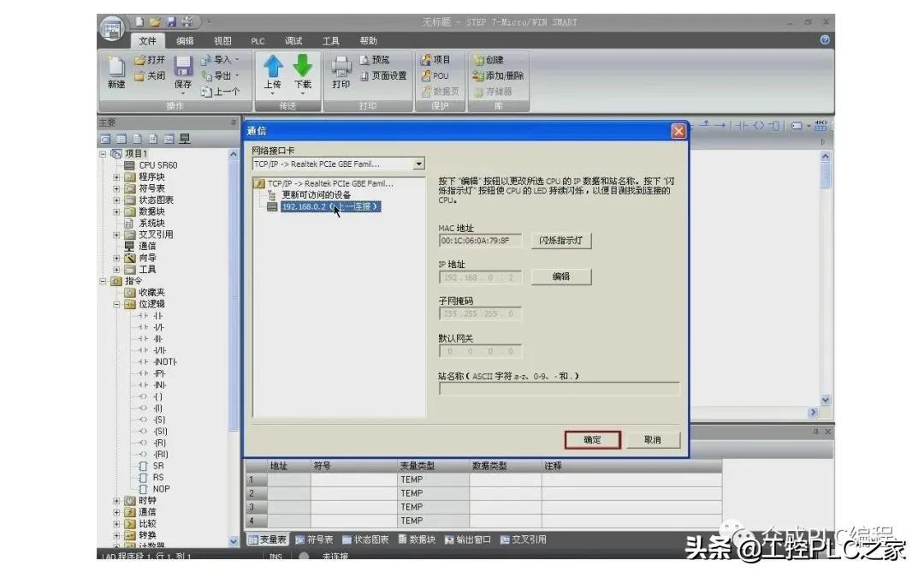Open the 预览 (Preview) ribbon item
924x578 pixels.
(x=375, y=60)
